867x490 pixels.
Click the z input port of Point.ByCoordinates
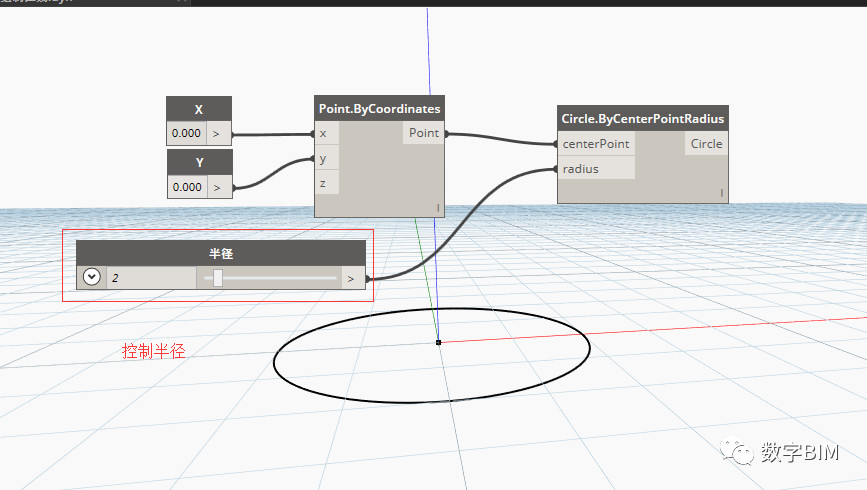pyautogui.click(x=327, y=183)
